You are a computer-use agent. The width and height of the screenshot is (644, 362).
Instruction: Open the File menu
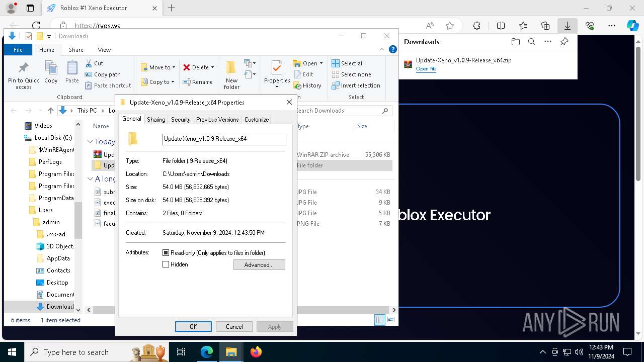[18, 50]
